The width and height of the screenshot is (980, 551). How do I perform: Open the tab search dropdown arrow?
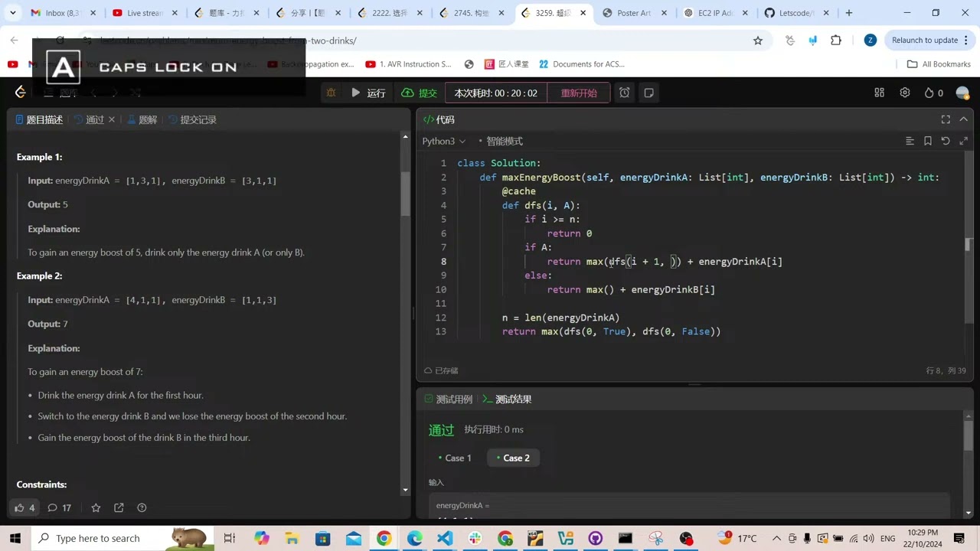pyautogui.click(x=12, y=13)
